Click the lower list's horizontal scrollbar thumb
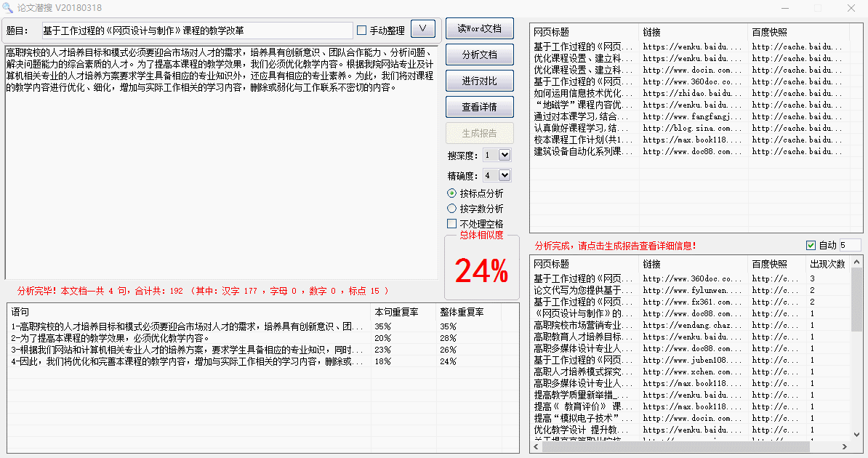Image resolution: width=868 pixels, height=458 pixels. [x=675, y=446]
